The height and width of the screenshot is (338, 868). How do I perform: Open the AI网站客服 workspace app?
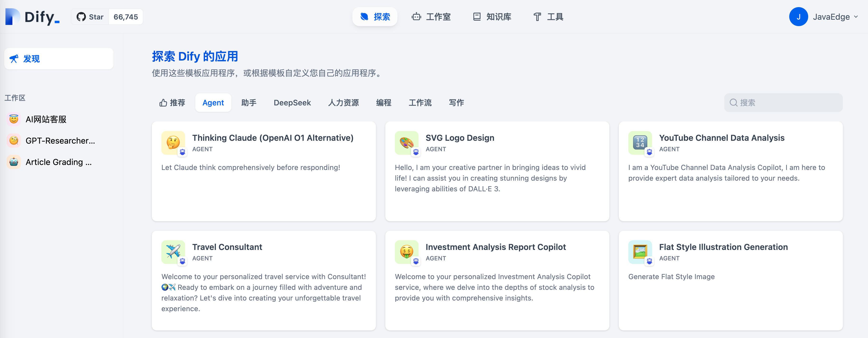coord(46,119)
